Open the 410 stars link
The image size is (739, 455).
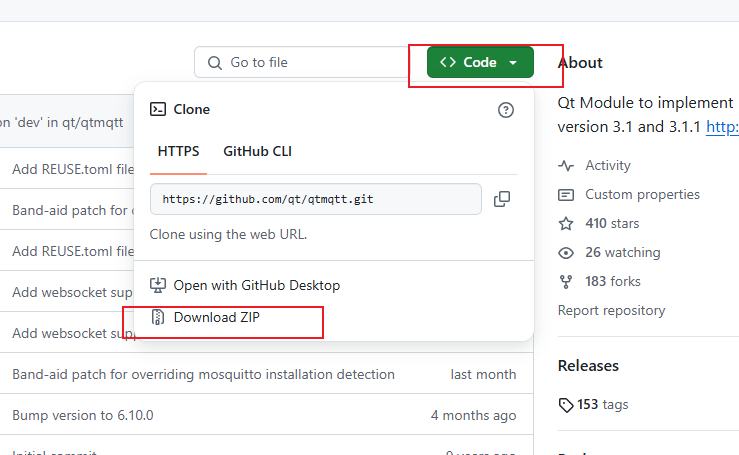612,223
